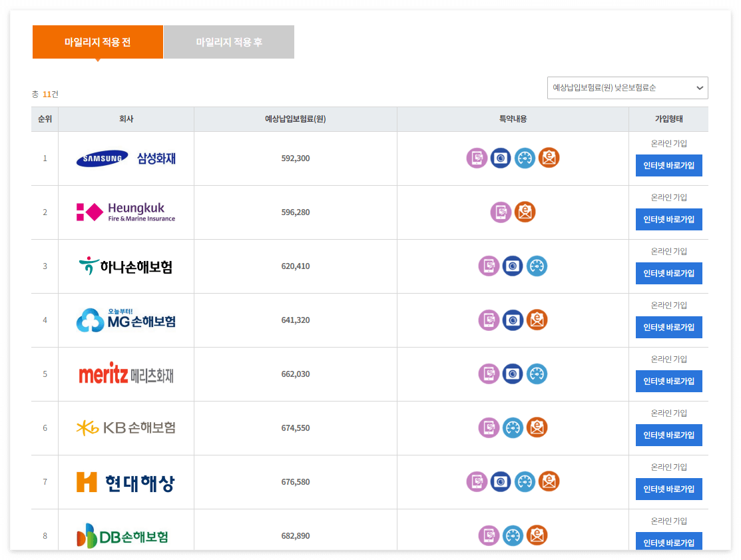Click Samsung row pink mobile discount icon
This screenshot has height=560, width=741.
click(477, 158)
